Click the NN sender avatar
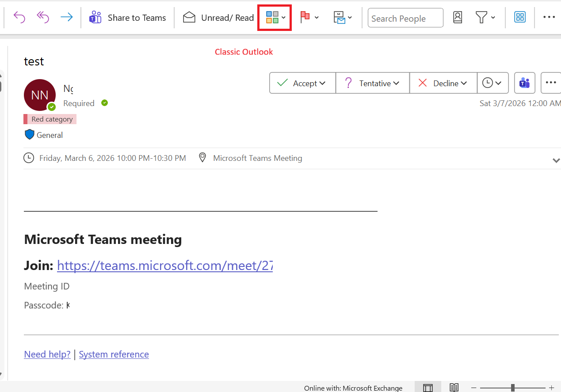Image resolution: width=561 pixels, height=392 pixels. (x=40, y=95)
